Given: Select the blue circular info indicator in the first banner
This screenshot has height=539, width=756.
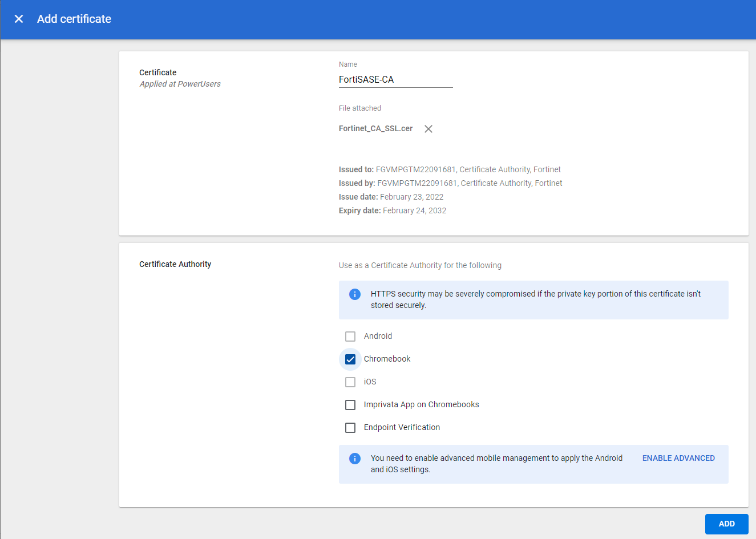Looking at the screenshot, I should coord(354,294).
